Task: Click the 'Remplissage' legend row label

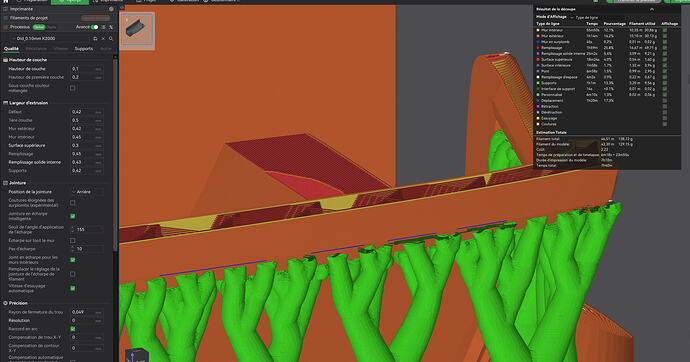Action: tap(551, 48)
